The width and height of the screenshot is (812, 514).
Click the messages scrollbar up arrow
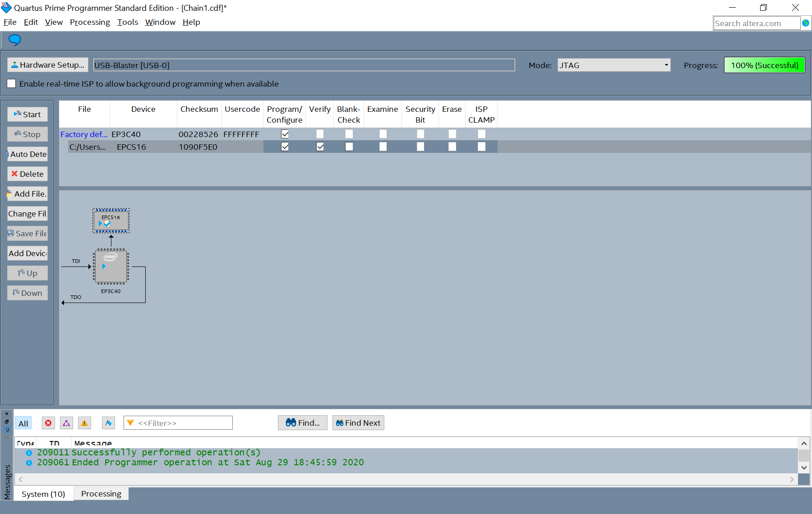(x=804, y=444)
